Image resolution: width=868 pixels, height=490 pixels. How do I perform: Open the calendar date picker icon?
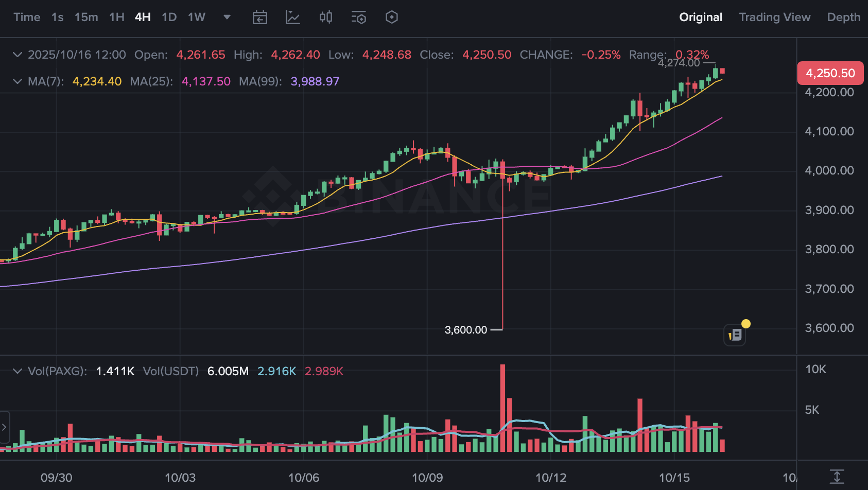260,17
